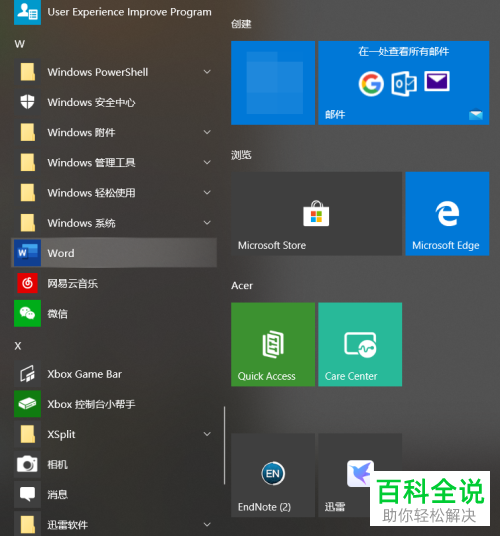Open 相机 camera icon
This screenshot has width=500, height=536.
27,464
